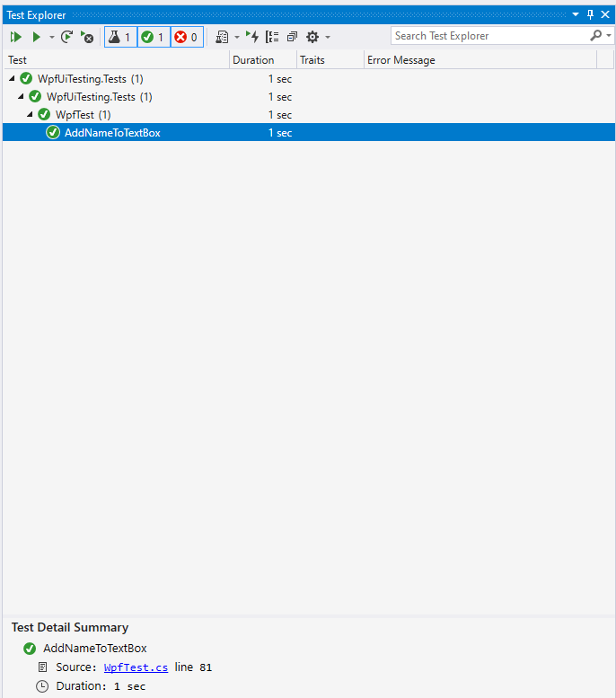Click the Group By icon
616x698 pixels.
[x=272, y=37]
